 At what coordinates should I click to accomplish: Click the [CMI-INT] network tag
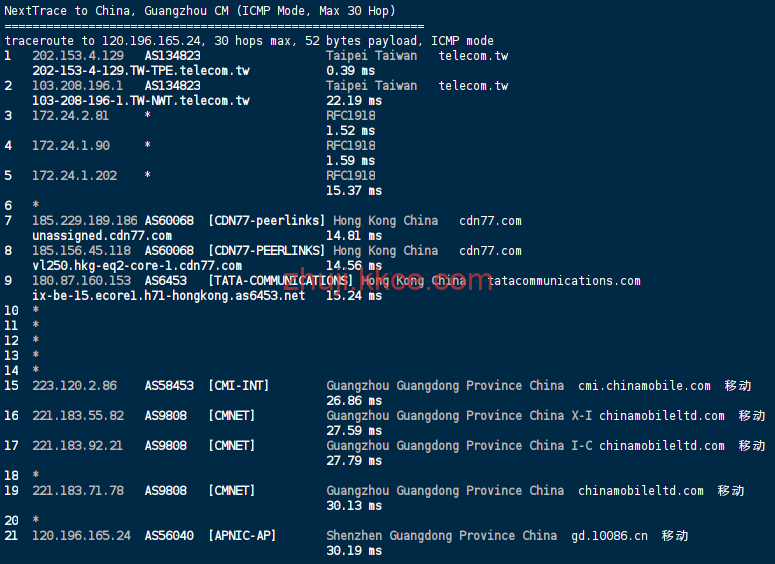238,386
